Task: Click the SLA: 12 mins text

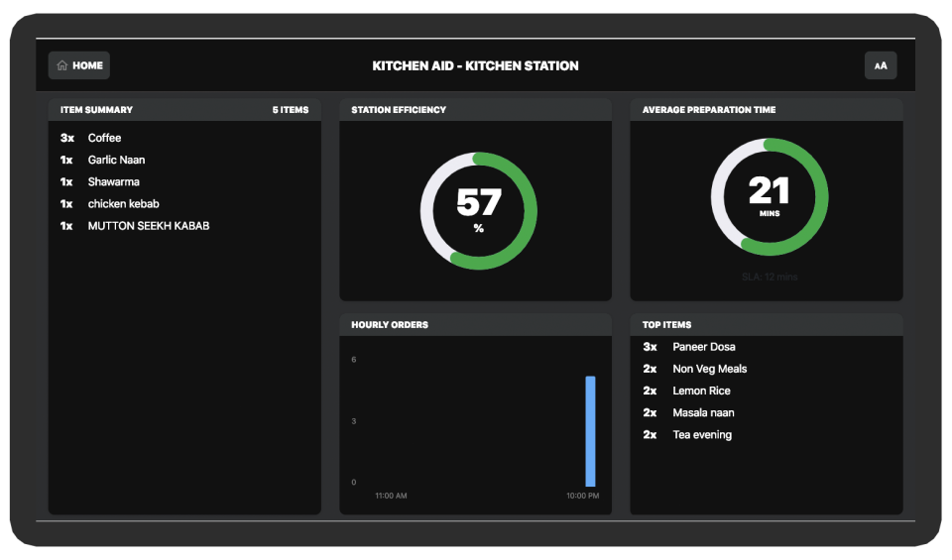Action: pos(770,277)
